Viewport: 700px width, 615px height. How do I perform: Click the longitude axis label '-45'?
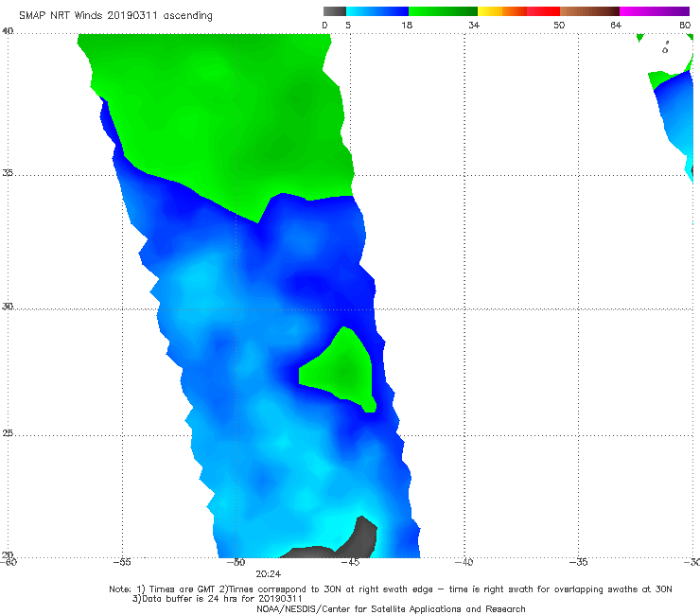[350, 562]
